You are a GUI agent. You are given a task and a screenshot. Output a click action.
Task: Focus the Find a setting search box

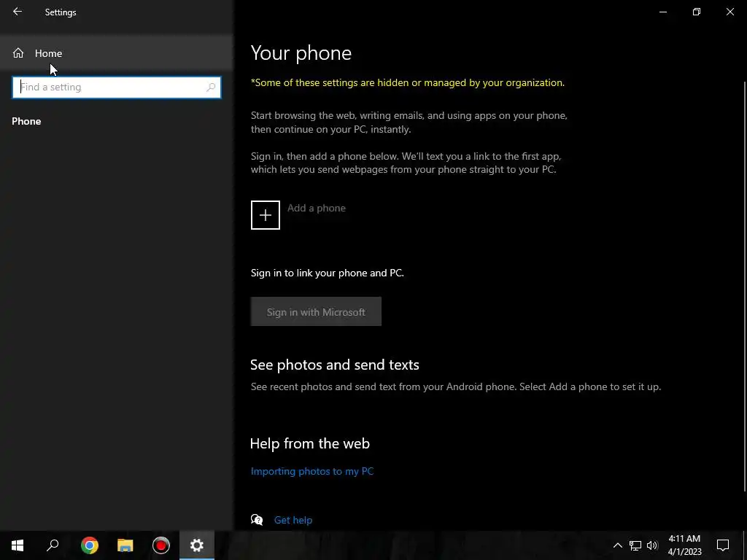pos(116,87)
